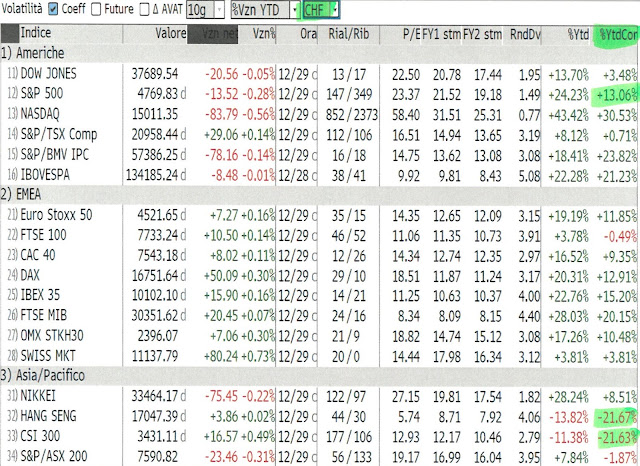Select the NIKKEI index row
The width and height of the screenshot is (640, 466).
tap(319, 396)
